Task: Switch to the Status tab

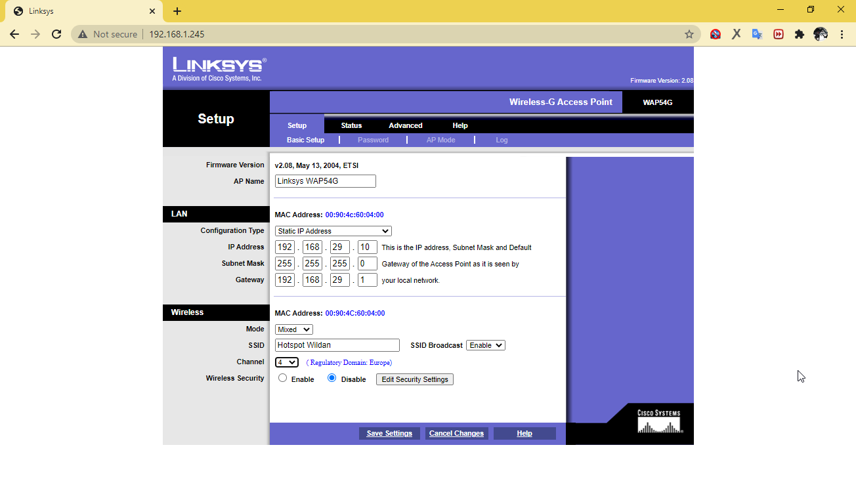Action: click(351, 125)
